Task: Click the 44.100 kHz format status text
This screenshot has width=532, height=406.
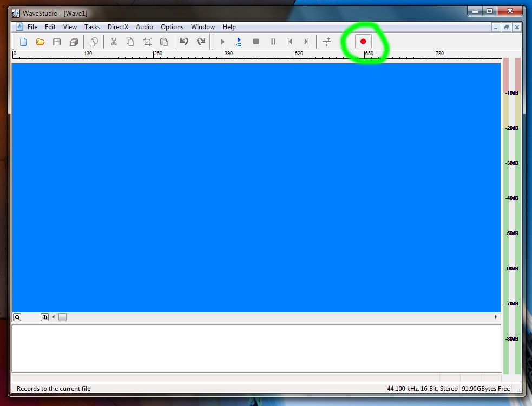Action: pos(423,389)
